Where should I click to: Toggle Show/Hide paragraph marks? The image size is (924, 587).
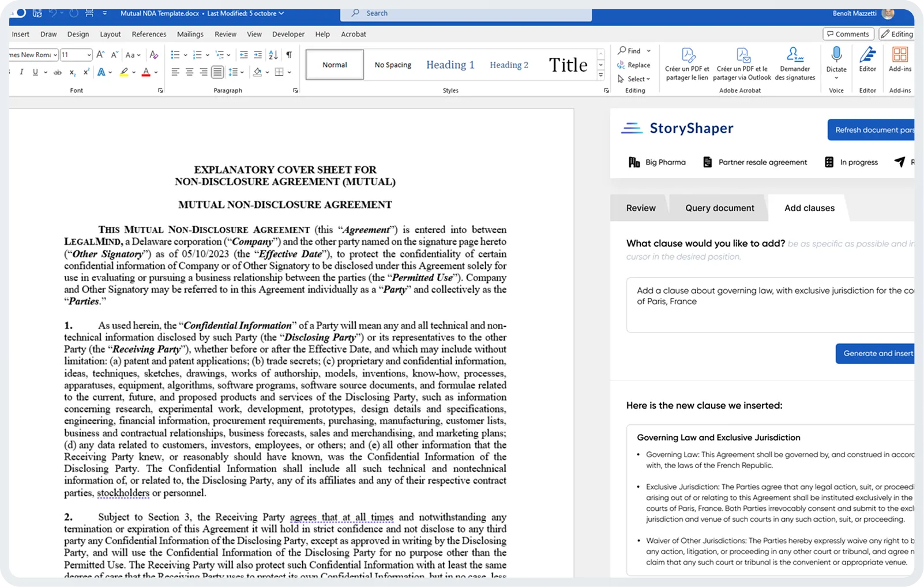[289, 55]
